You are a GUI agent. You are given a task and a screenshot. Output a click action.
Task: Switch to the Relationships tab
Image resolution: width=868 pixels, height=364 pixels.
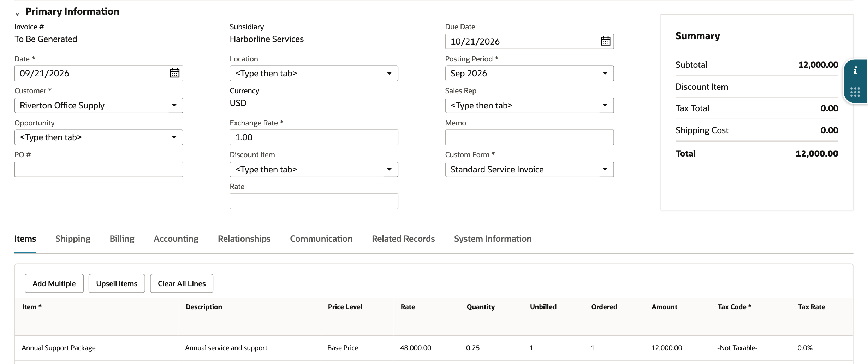pos(244,239)
